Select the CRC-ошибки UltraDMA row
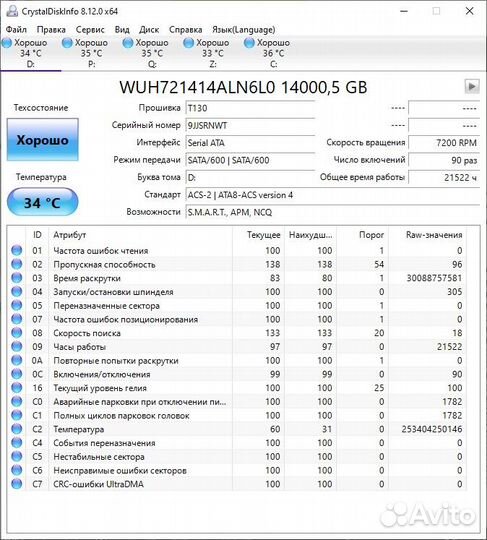Image resolution: width=487 pixels, height=540 pixels. click(x=237, y=484)
